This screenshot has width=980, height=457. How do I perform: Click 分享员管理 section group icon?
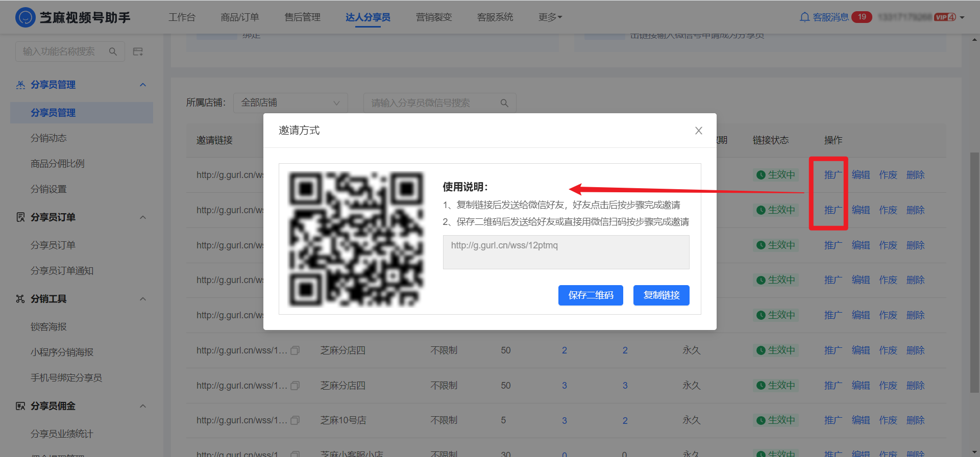tap(20, 85)
